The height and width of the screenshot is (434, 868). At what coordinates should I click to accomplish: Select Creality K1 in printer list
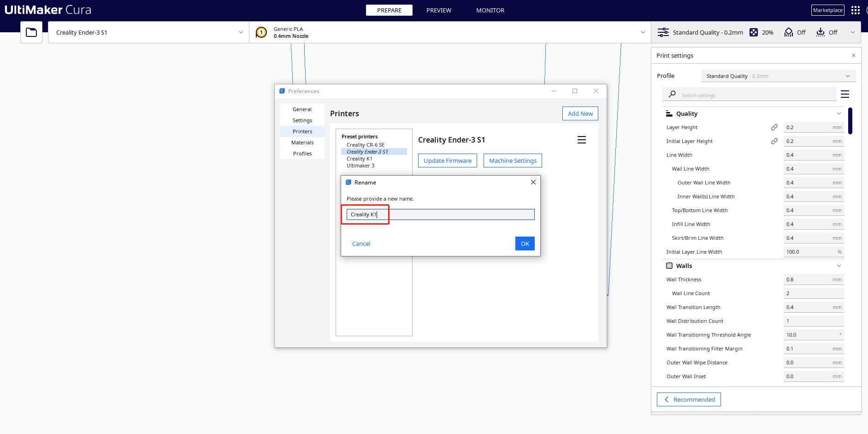coord(360,159)
